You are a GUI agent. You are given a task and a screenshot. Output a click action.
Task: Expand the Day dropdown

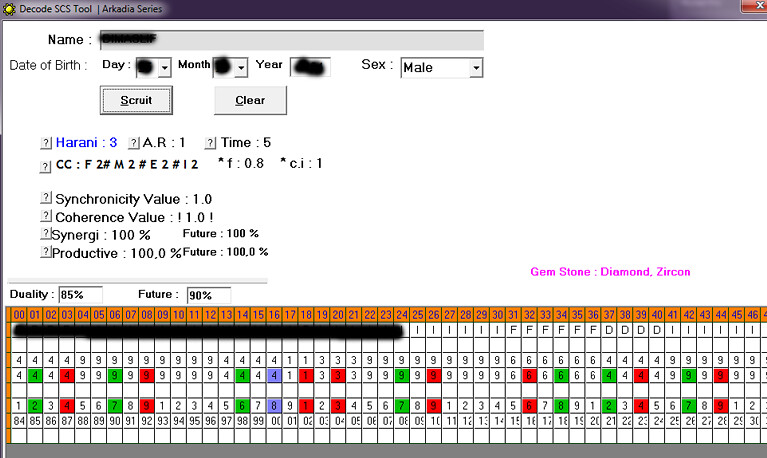tap(165, 68)
